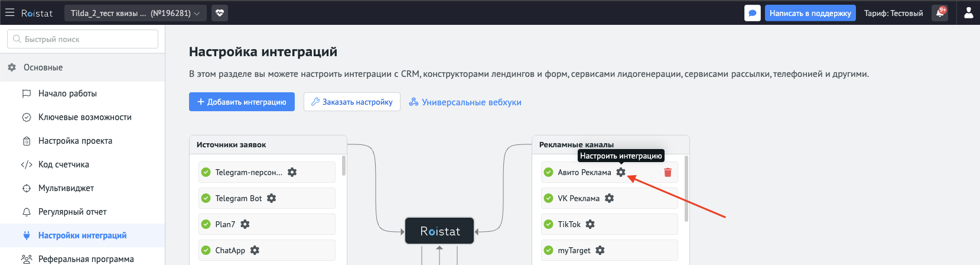Open settings gear for ChatApp
This screenshot has height=265, width=980.
pos(255,250)
